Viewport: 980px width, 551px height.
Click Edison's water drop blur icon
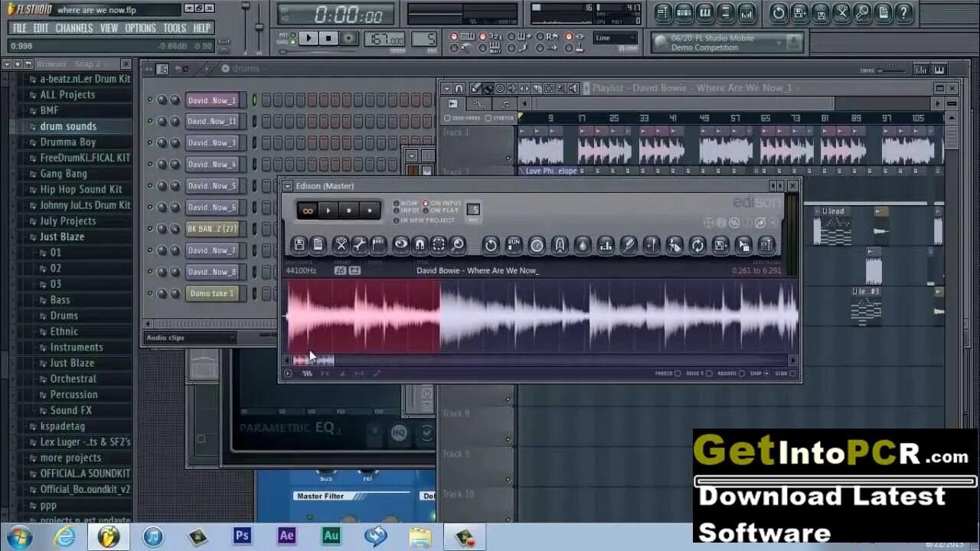(x=583, y=245)
